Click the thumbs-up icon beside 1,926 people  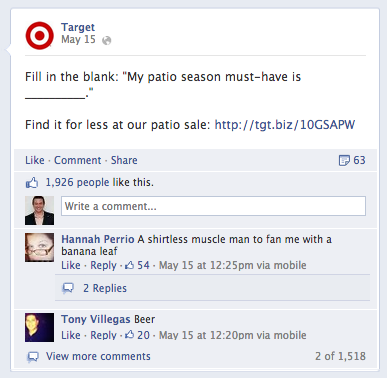32,182
